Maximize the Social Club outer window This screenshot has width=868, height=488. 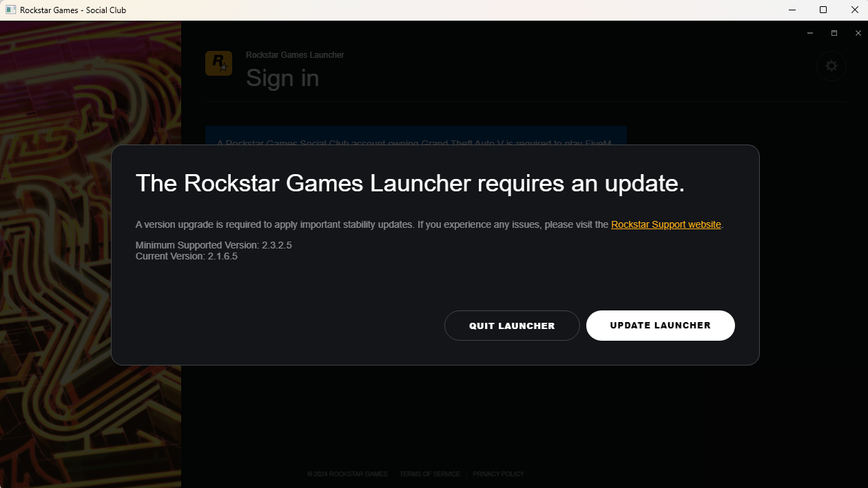[823, 10]
